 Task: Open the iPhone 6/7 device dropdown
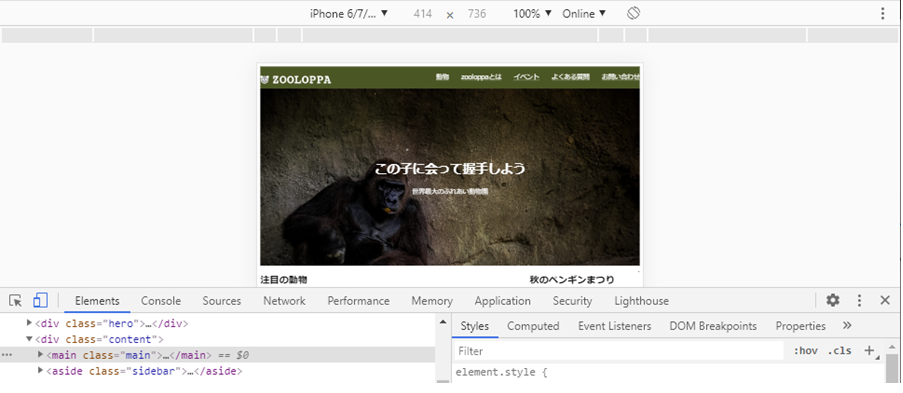coord(349,13)
